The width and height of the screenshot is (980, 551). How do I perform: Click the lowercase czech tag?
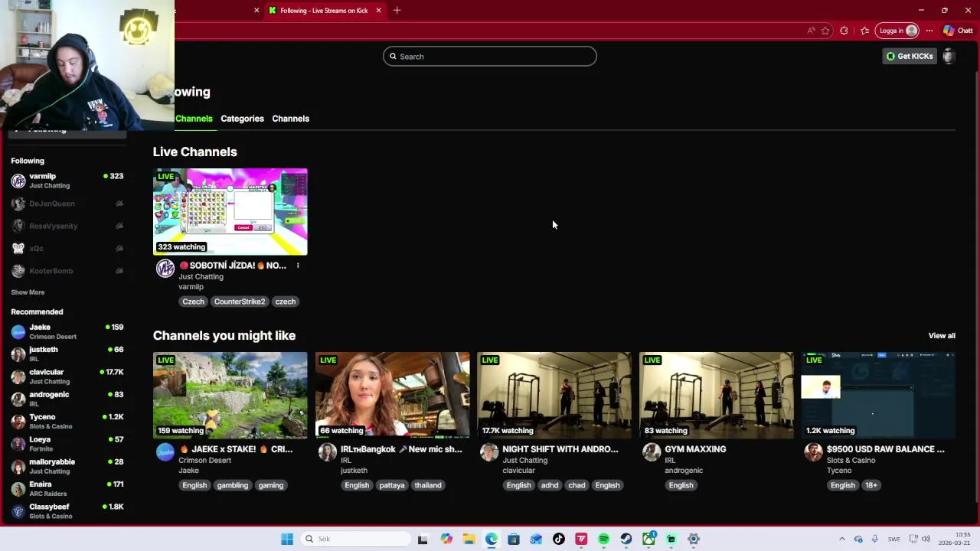[x=286, y=302]
